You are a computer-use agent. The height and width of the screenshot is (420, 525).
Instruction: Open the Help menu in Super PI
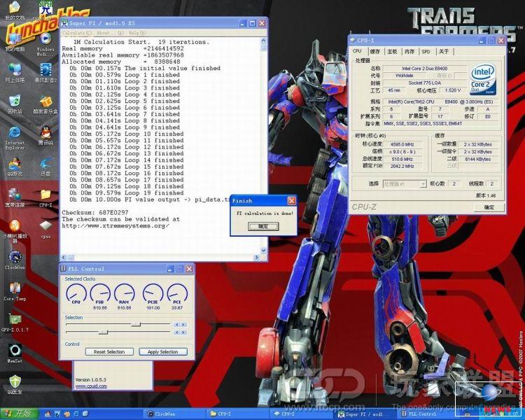pyautogui.click(x=137, y=33)
